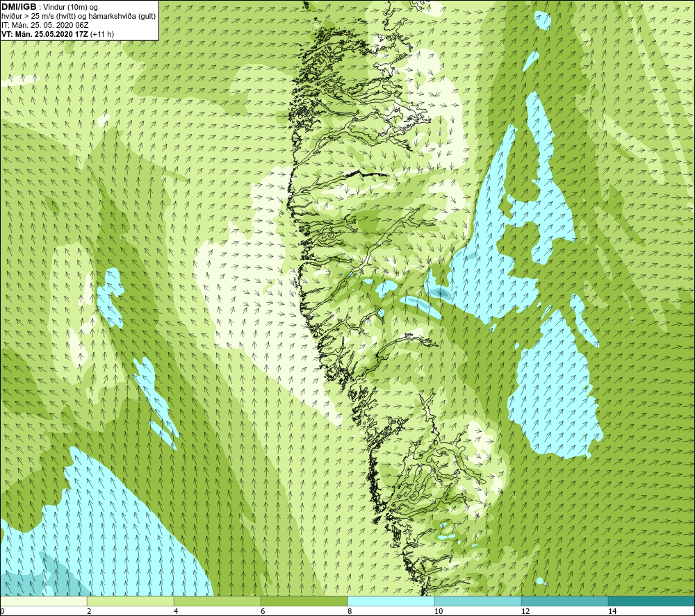The width and height of the screenshot is (695, 616).
Task: Click the 8–10 light cyan color scale segment
Action: (x=391, y=601)
